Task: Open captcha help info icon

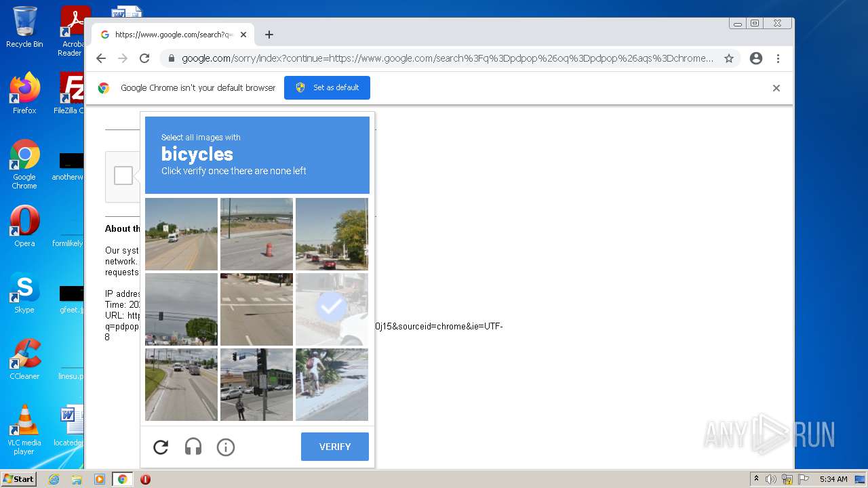Action: coord(226,447)
